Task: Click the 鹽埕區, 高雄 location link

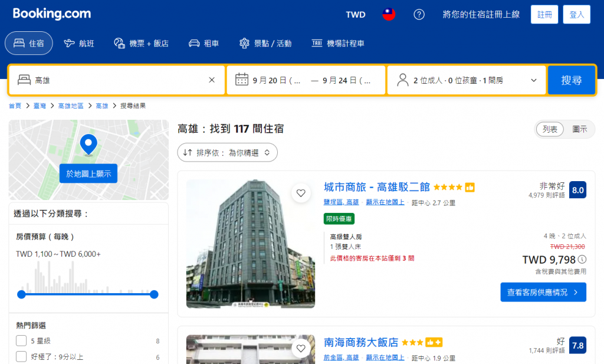Action: [x=342, y=202]
